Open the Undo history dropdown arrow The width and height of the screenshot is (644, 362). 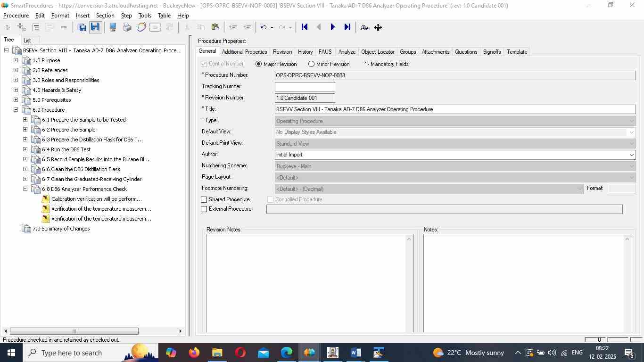(x=272, y=27)
